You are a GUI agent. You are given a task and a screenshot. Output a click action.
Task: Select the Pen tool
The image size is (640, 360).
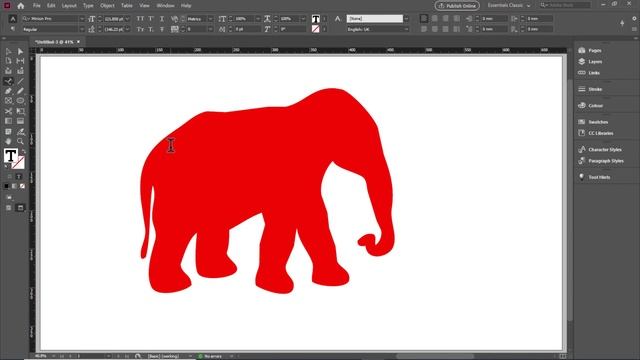(x=8, y=91)
